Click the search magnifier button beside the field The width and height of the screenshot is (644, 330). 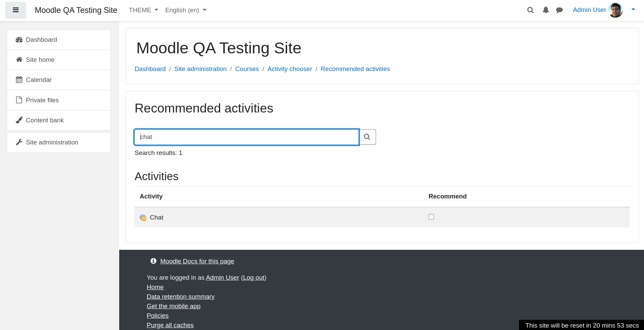click(367, 137)
